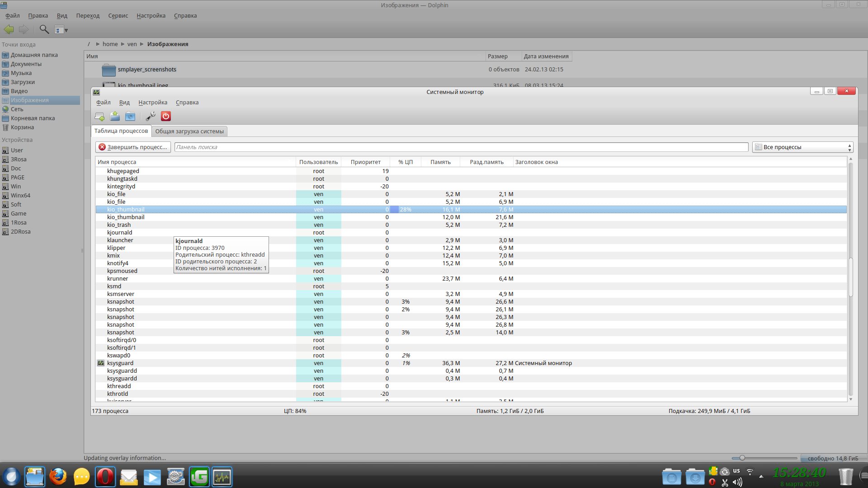Click the 'Завершить процесс...' button
868x488 pixels.
[x=133, y=147]
